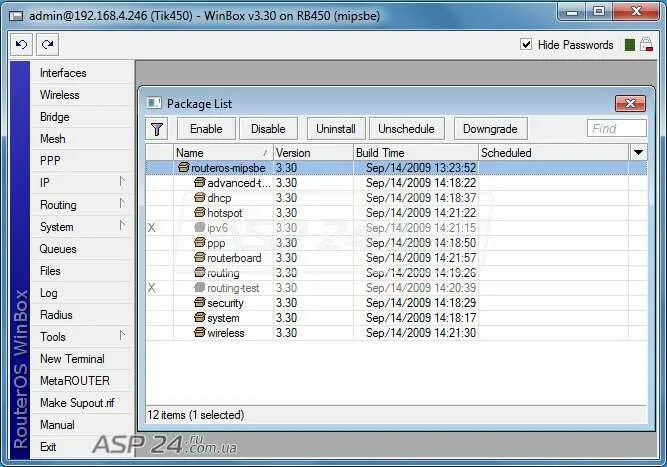This screenshot has height=467, width=667.
Task: Click the routing-test package icon
Action: point(200,288)
